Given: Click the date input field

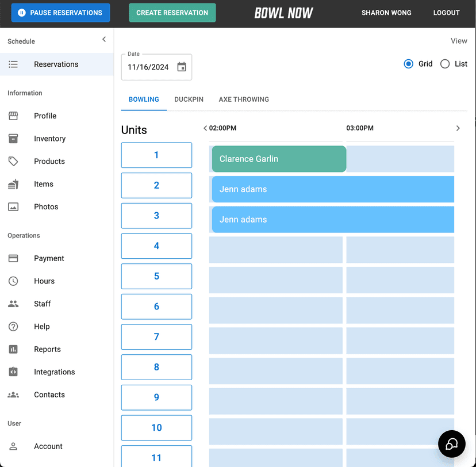Looking at the screenshot, I should coord(156,67).
